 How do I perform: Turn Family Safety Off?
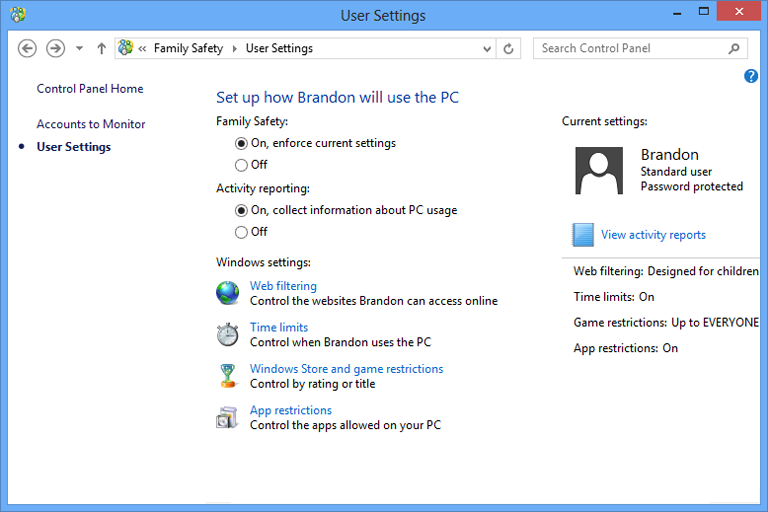tap(241, 165)
